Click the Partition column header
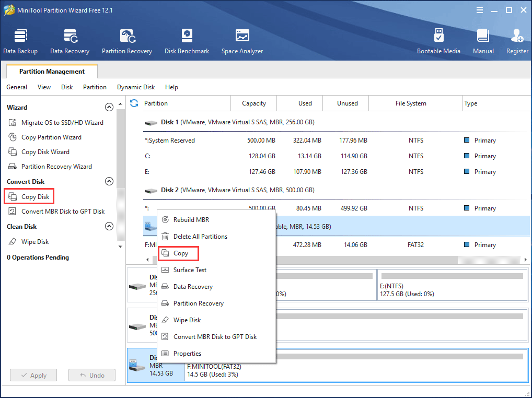Screen dimensions: 532x398 point(186,103)
